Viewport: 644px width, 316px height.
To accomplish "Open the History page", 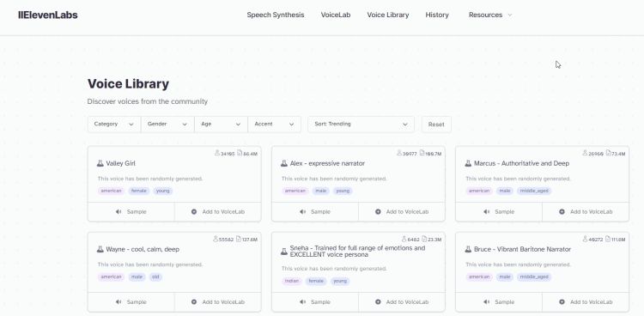I will (437, 15).
